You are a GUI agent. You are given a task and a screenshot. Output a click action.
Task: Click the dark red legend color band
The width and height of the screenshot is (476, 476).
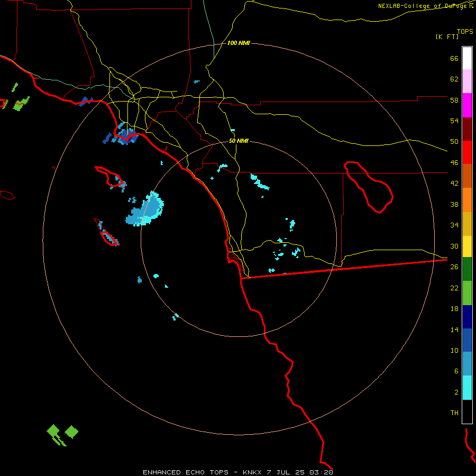pyautogui.click(x=467, y=129)
